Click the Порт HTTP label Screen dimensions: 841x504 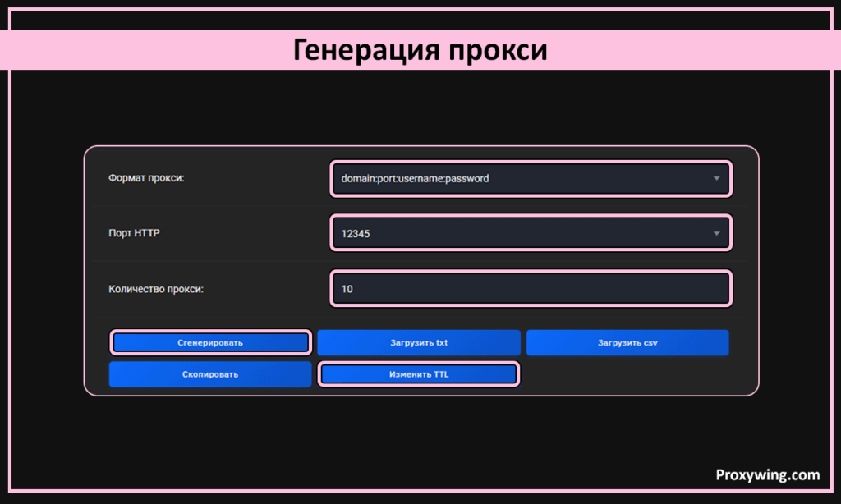134,233
